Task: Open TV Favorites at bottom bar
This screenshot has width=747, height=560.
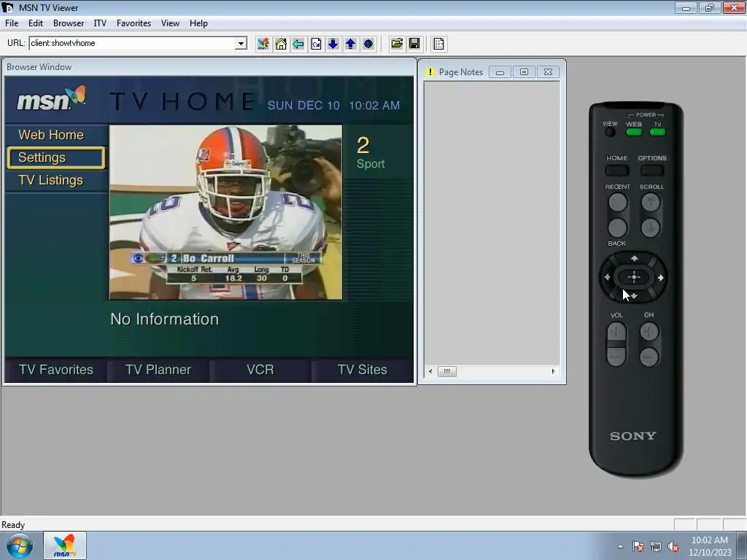Action: pyautogui.click(x=56, y=370)
